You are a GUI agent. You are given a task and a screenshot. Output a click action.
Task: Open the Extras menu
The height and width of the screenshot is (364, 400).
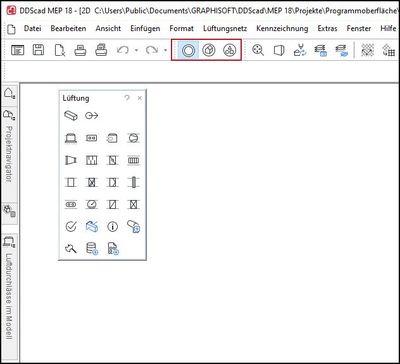(327, 29)
